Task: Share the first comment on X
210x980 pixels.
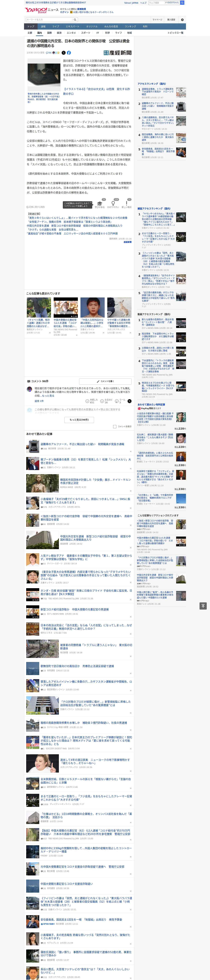Action: 130,401
